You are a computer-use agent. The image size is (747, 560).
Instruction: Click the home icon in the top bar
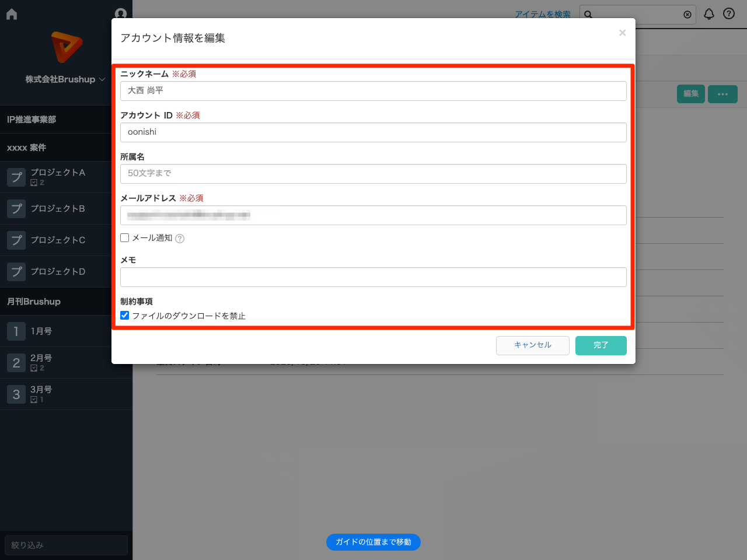click(11, 13)
